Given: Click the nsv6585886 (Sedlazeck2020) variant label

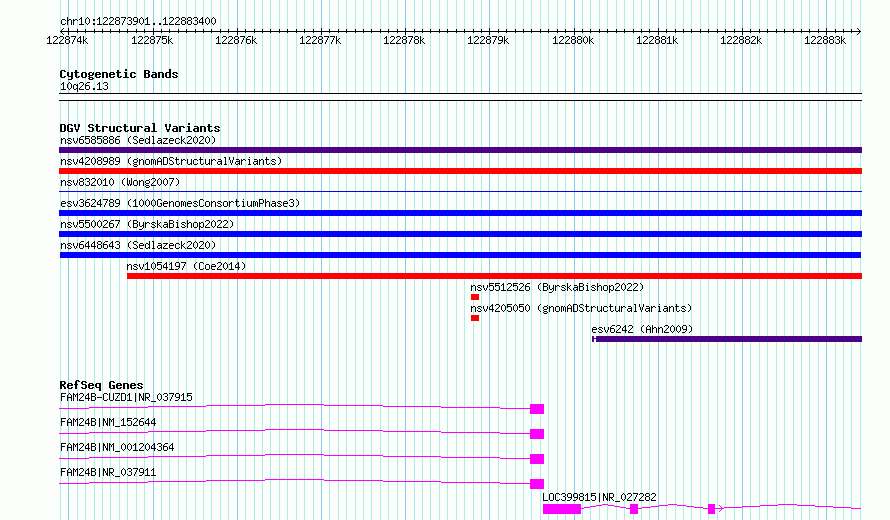Looking at the screenshot, I should pos(138,140).
